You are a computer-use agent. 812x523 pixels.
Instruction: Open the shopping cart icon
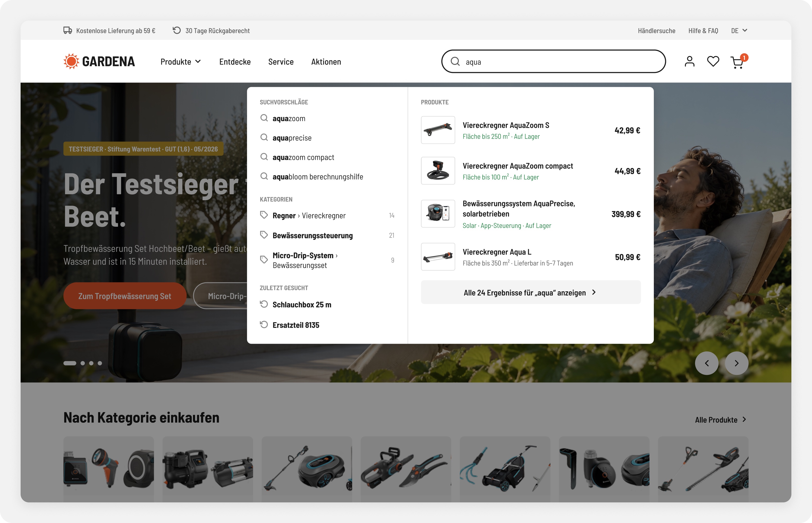point(737,63)
